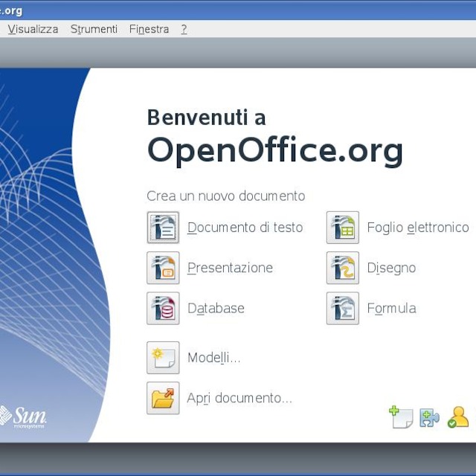Click the Database Base icon
The width and height of the screenshot is (476, 476).
click(163, 309)
